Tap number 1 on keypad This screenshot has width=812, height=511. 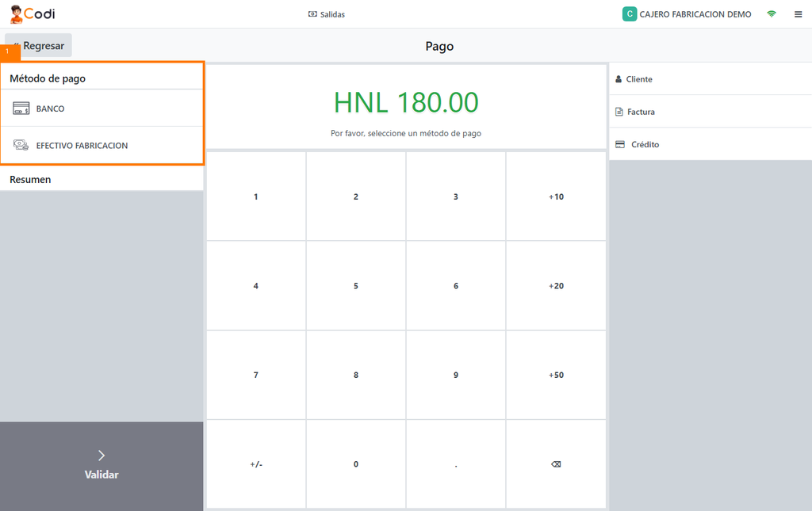[256, 196]
